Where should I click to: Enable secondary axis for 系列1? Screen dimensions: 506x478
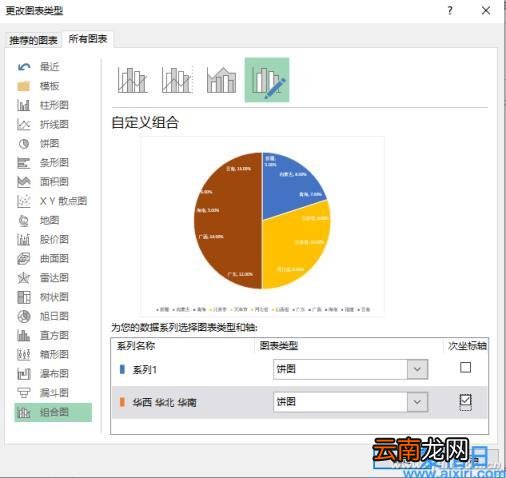(465, 368)
